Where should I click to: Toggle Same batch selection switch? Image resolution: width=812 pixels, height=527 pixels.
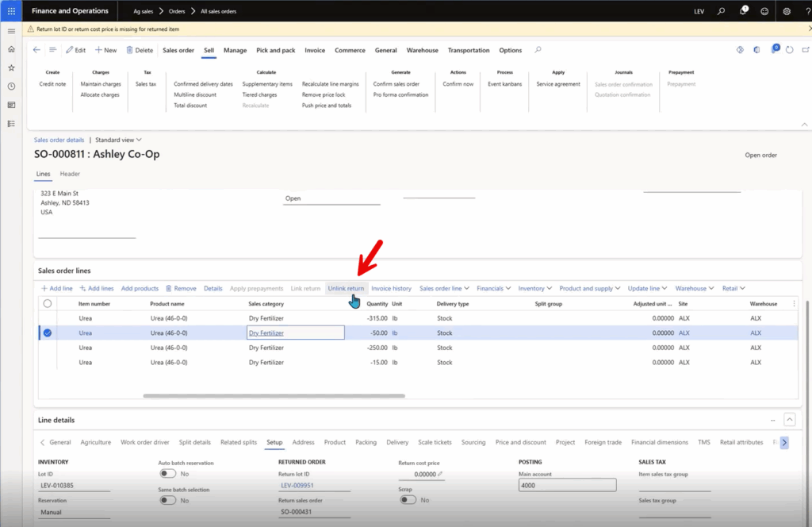[167, 500]
